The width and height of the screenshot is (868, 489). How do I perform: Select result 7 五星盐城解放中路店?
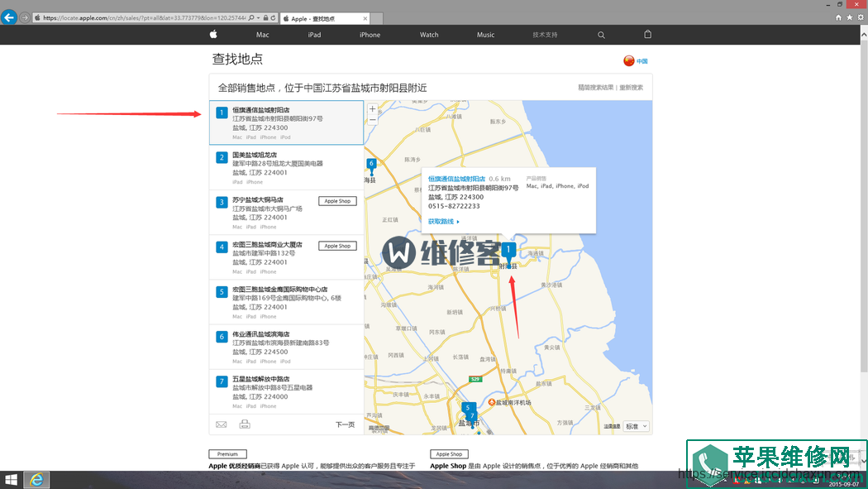coord(286,391)
